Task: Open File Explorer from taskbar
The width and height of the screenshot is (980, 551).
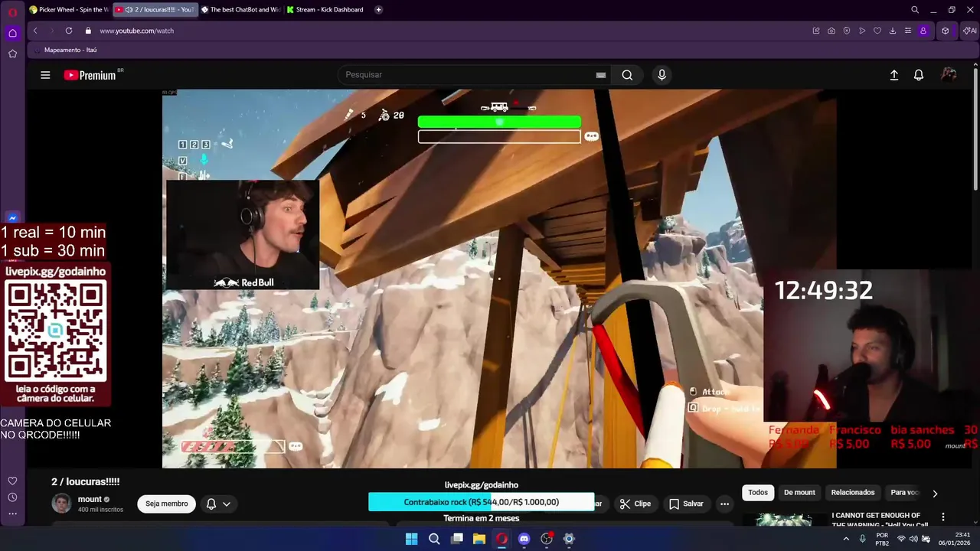Action: click(479, 539)
